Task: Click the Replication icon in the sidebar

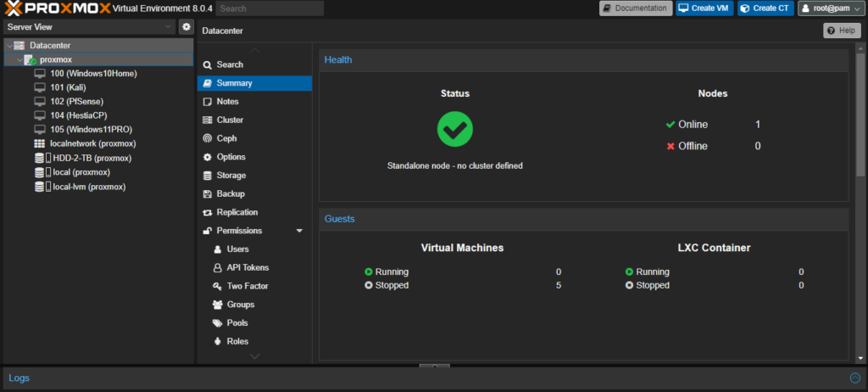Action: tap(208, 212)
